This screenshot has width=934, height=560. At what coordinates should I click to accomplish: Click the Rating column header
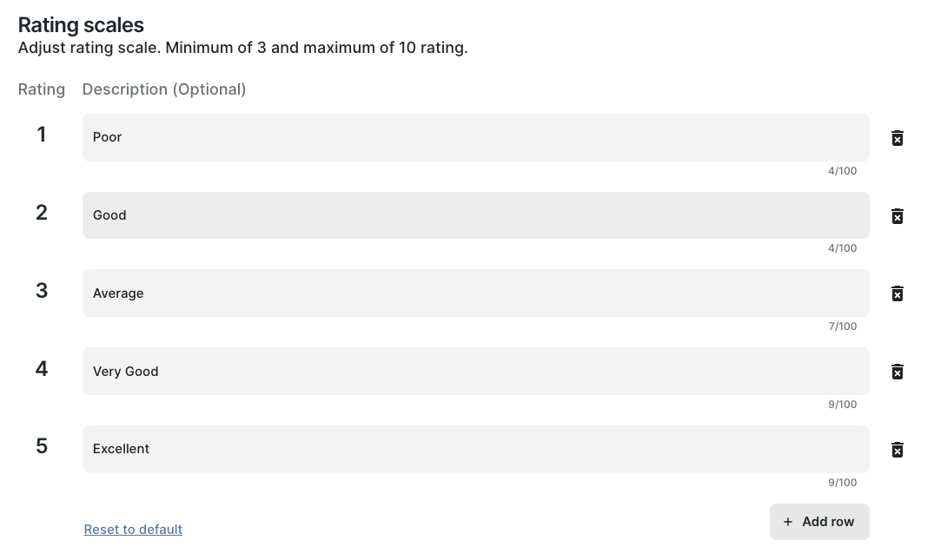[x=42, y=89]
